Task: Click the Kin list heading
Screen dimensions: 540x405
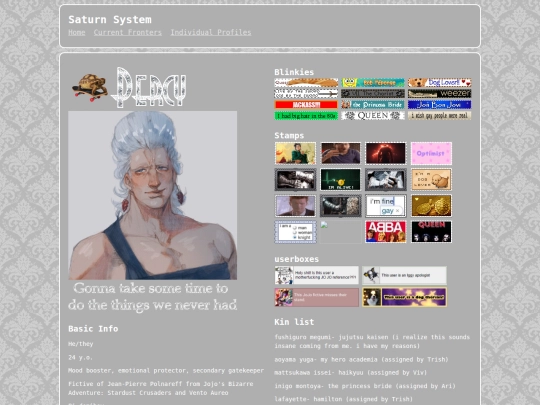Action: coord(294,322)
